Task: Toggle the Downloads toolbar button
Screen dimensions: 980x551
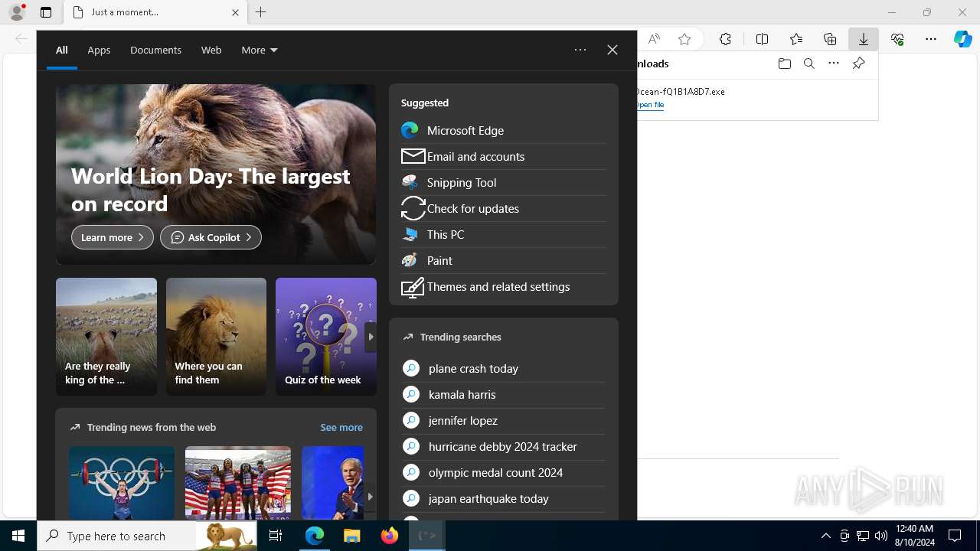Action: [863, 39]
